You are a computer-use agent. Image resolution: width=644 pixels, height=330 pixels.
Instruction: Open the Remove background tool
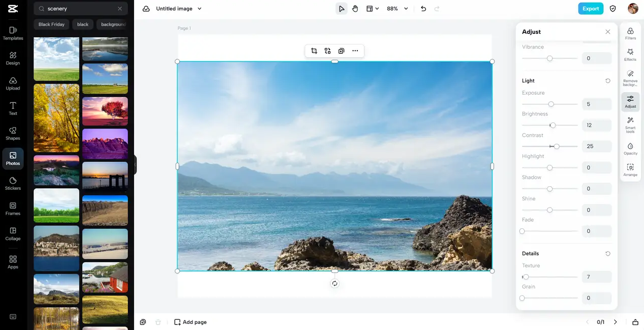point(630,78)
